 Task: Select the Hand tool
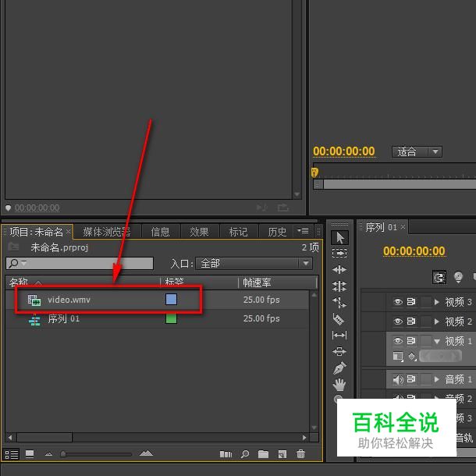(x=339, y=385)
